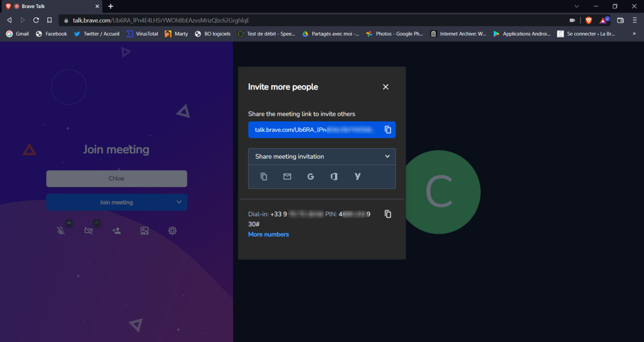Select the Brave Talk tab

(x=53, y=6)
